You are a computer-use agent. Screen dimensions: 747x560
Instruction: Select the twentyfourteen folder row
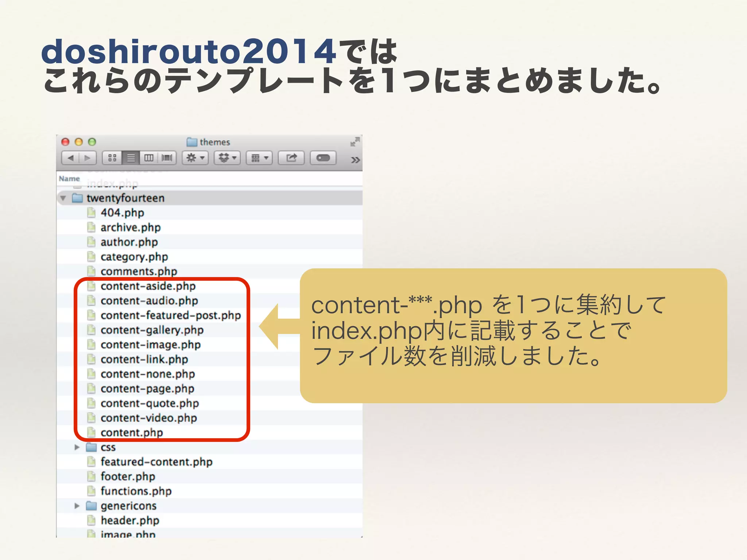(x=209, y=198)
